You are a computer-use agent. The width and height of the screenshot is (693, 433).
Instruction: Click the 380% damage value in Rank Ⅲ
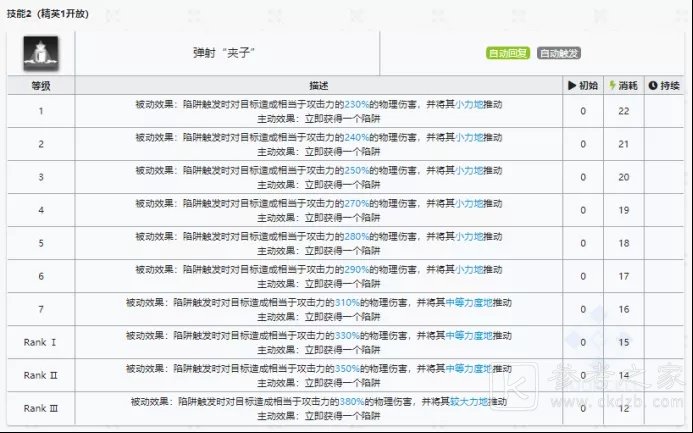pos(352,402)
